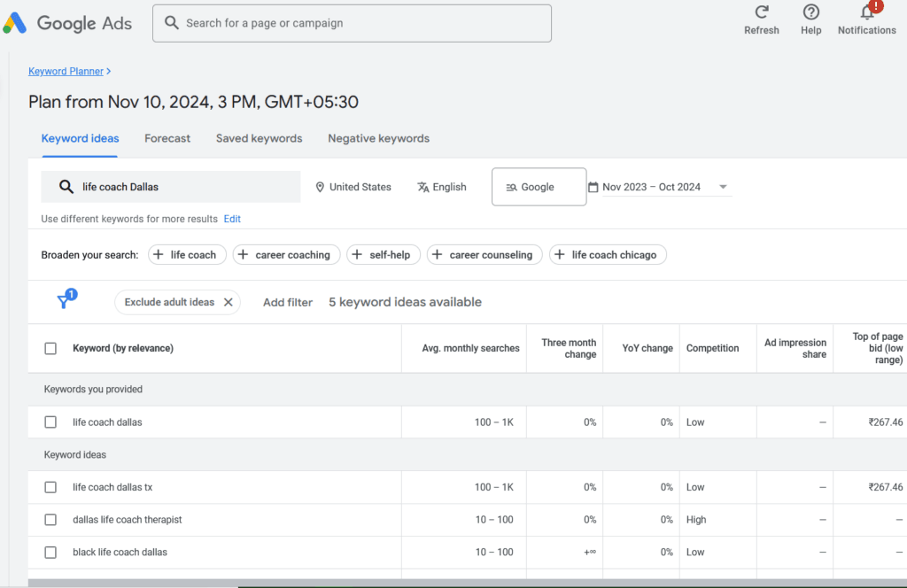Image resolution: width=907 pixels, height=588 pixels.
Task: Check the select-all keywords checkbox
Action: pyautogui.click(x=50, y=348)
